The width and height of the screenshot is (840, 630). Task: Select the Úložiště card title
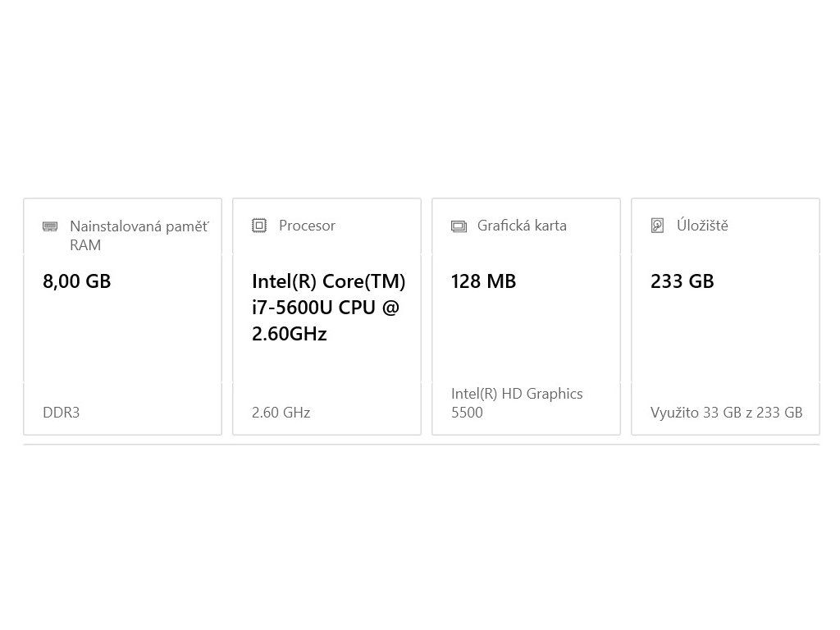pyautogui.click(x=702, y=226)
